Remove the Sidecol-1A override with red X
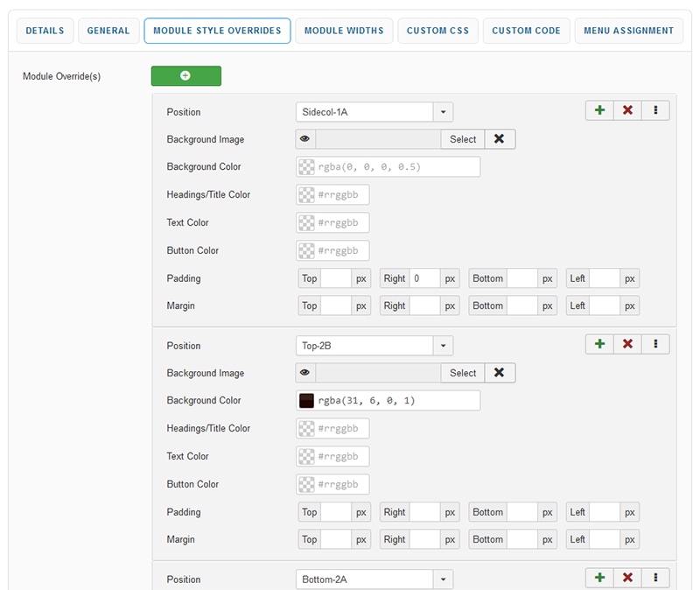The width and height of the screenshot is (700, 590). (x=627, y=111)
